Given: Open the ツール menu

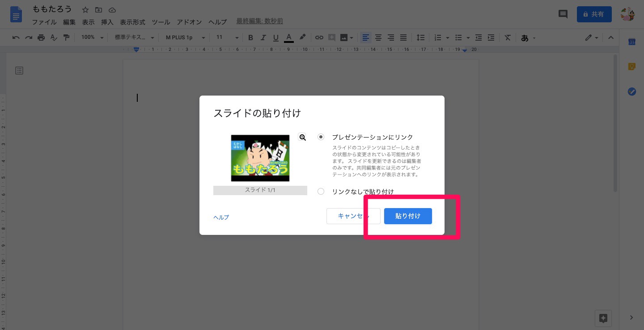Looking at the screenshot, I should point(161,22).
